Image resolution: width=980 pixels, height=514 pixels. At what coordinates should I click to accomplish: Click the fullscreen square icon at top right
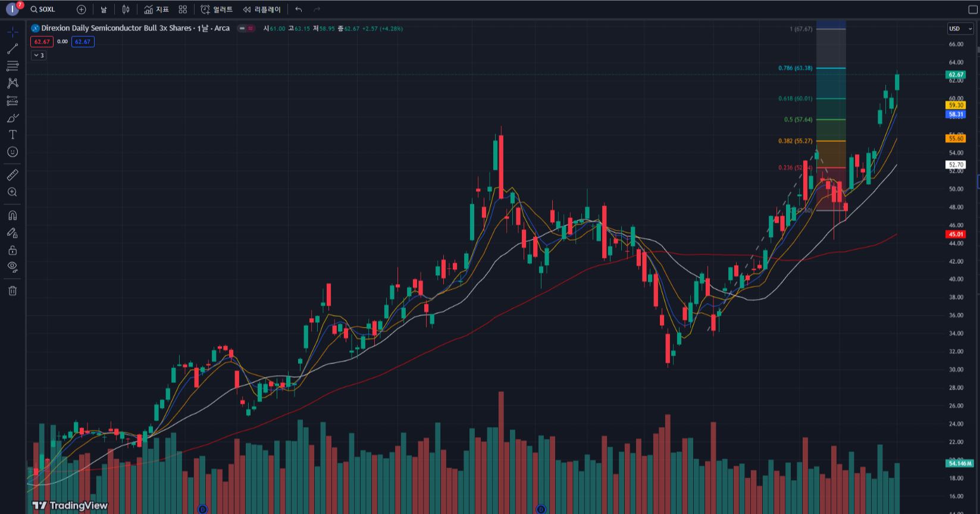coord(973,10)
